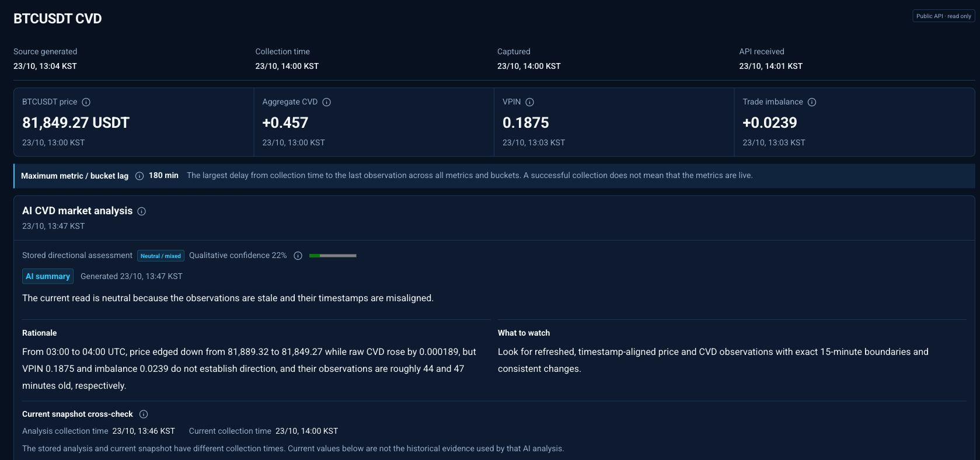Screen dimensions: 980x460
Task: Click the +0.457 Aggregate CVD value
Action: [x=285, y=123]
